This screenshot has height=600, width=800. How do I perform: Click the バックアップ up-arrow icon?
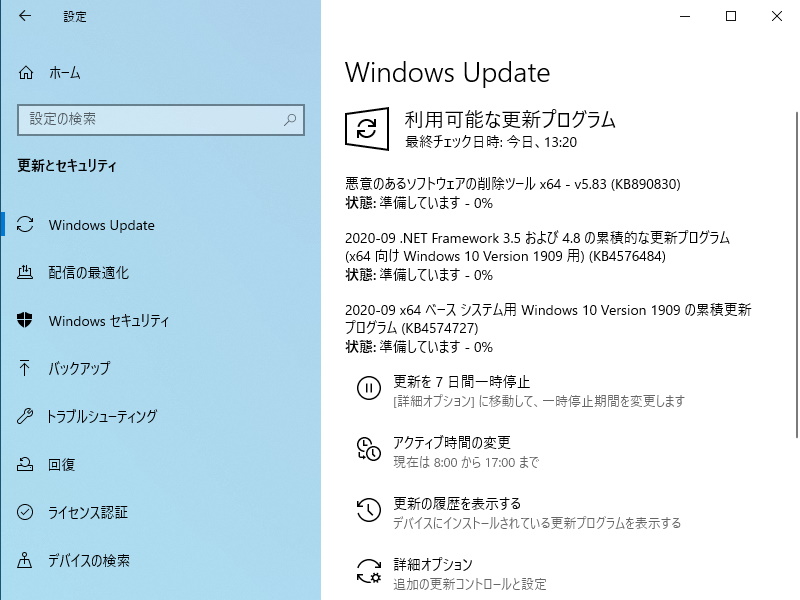(x=24, y=368)
